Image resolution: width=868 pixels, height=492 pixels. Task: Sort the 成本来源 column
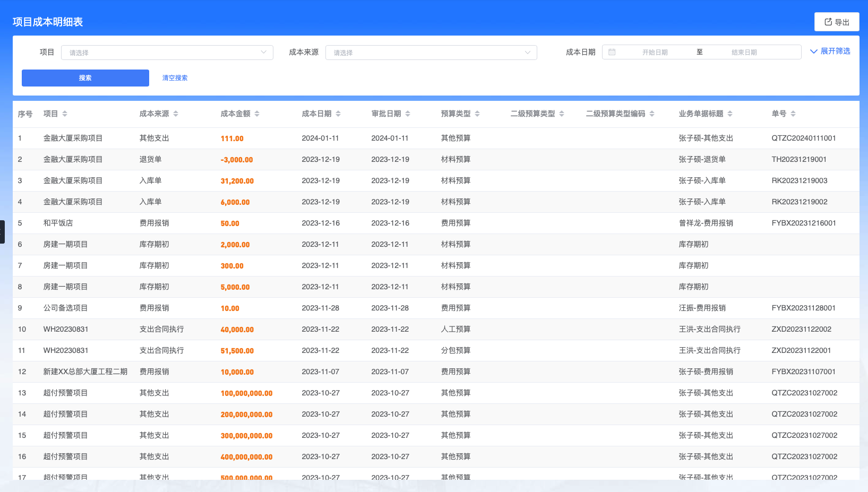pyautogui.click(x=176, y=113)
